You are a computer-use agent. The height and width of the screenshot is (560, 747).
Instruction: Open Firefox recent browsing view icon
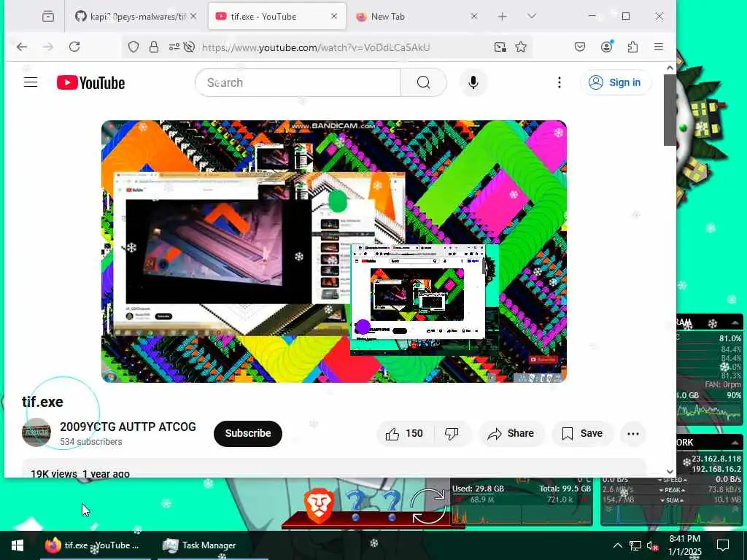tap(48, 17)
